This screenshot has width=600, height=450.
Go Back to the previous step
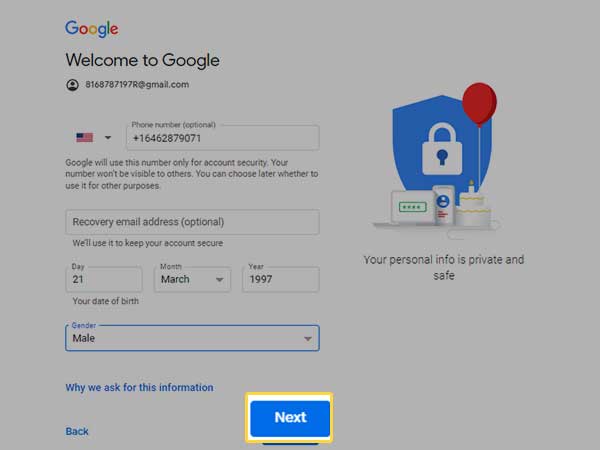[x=77, y=432]
